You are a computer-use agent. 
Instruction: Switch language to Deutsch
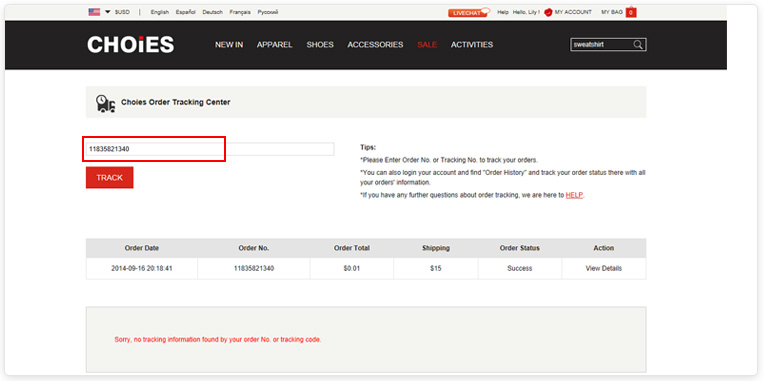(x=212, y=12)
